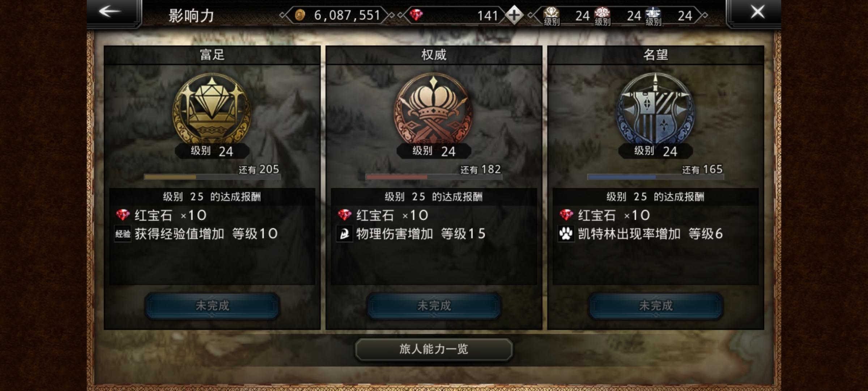The width and height of the screenshot is (868, 391).
Task: Tap the 名望 panel header
Action: 656,55
